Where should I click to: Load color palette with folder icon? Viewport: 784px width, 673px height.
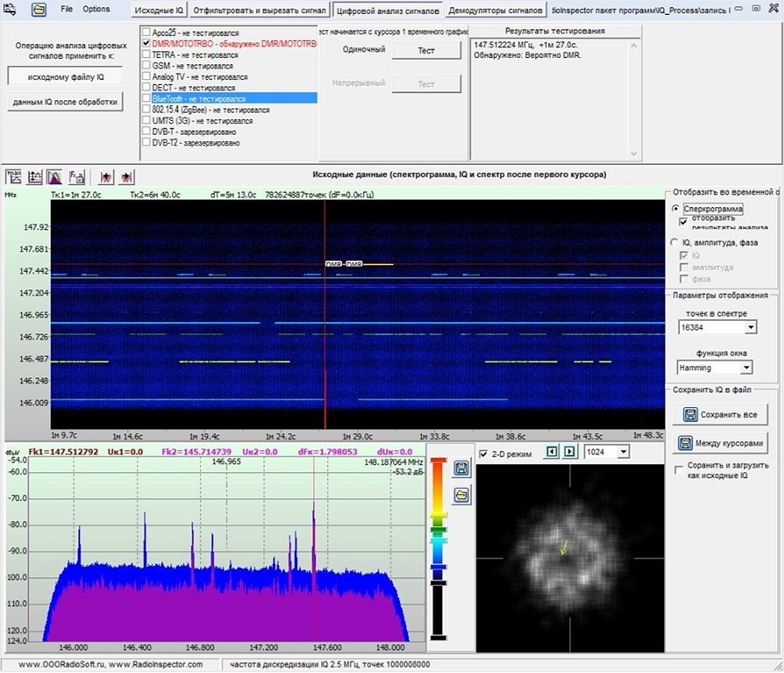pos(462,494)
